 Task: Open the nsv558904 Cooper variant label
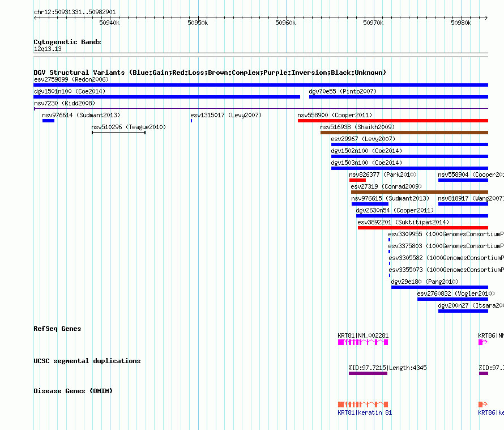[471, 174]
